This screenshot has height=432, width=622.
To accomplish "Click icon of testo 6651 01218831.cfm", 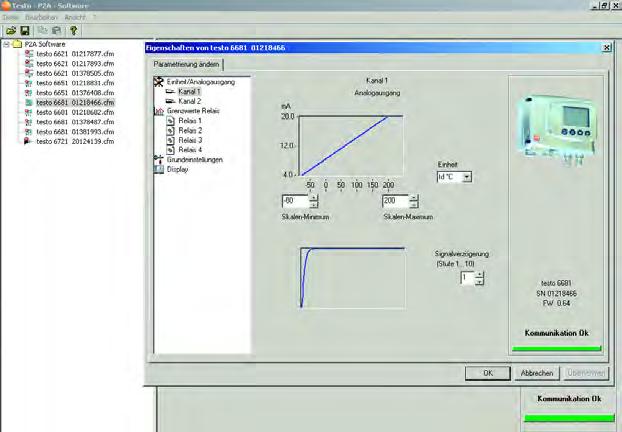I will click(x=29, y=83).
